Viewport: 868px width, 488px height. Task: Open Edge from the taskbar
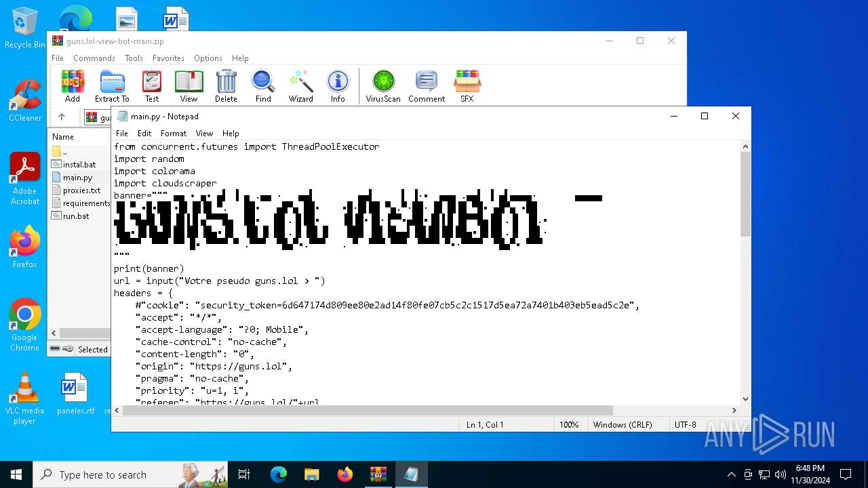point(279,474)
